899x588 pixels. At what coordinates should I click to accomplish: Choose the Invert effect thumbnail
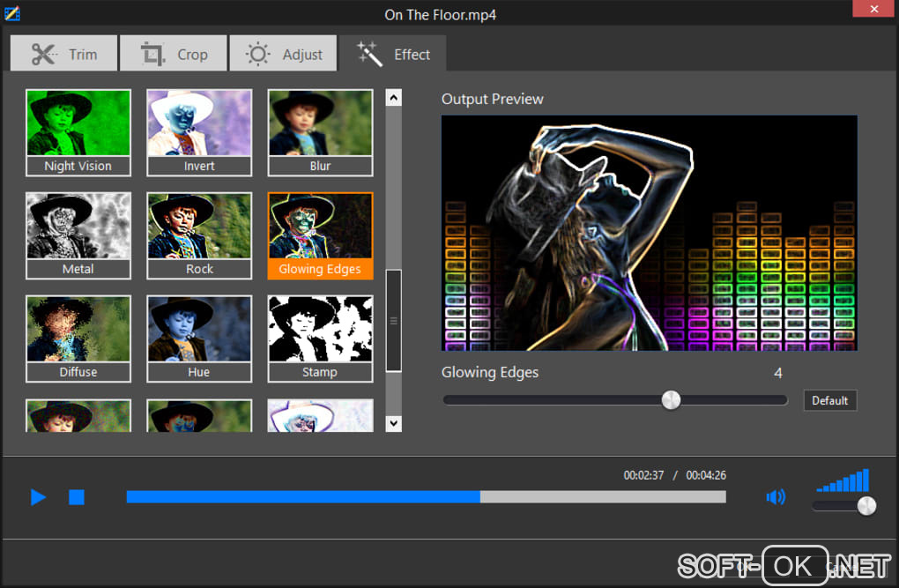pyautogui.click(x=199, y=132)
